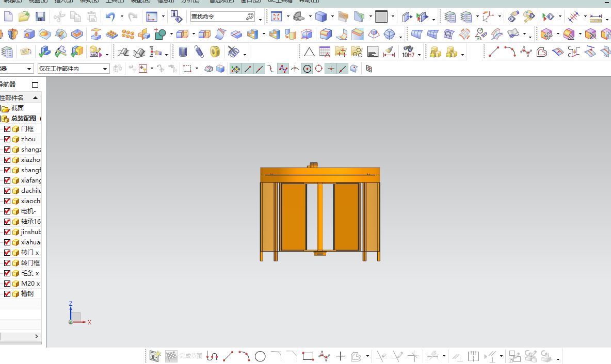Click the navigator scroll right arrow
Screen dimensions: 611x364
[37, 336]
